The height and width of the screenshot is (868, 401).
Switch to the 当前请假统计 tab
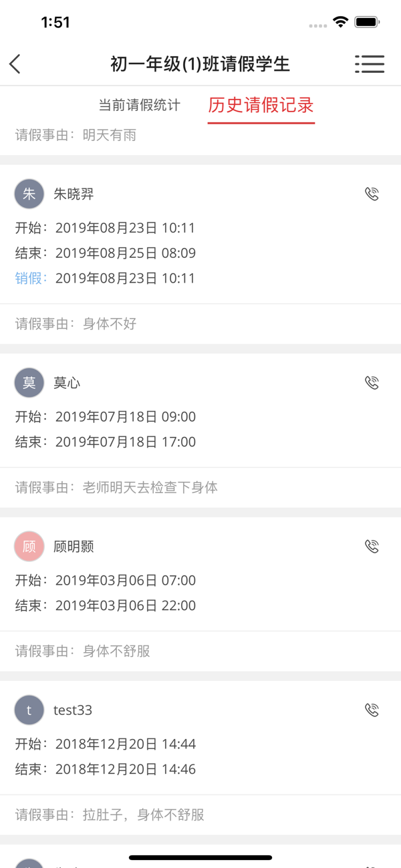pyautogui.click(x=140, y=104)
